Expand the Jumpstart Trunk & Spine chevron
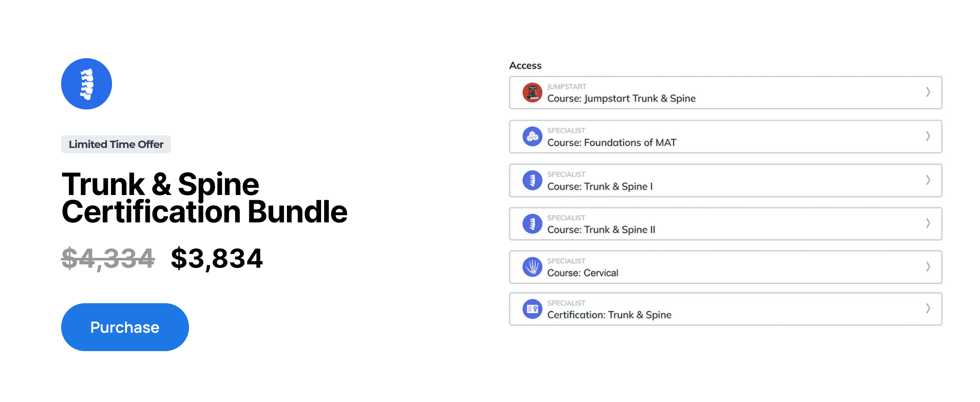The height and width of the screenshot is (402, 980). pos(928,92)
